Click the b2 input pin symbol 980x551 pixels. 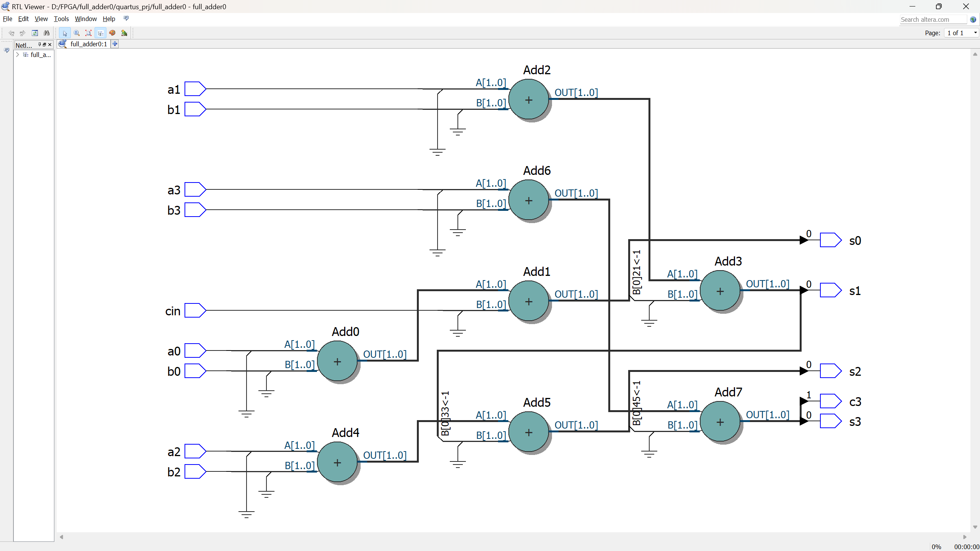pos(195,471)
